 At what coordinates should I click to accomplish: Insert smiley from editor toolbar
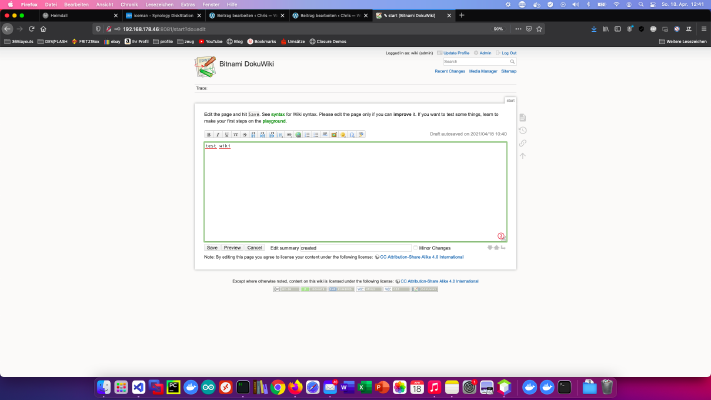tap(343, 135)
